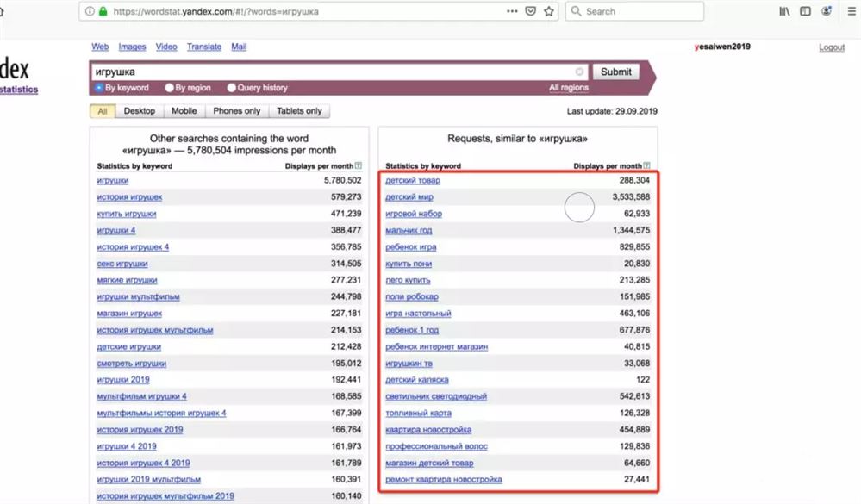Open the Video link in top navigation

coord(166,47)
